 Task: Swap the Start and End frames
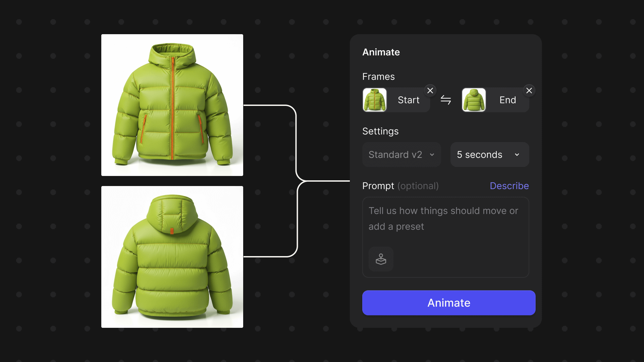click(x=445, y=100)
